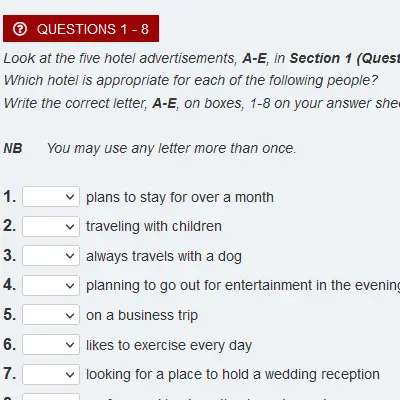Open the partially visible question 8 dropdown
Image resolution: width=400 pixels, height=400 pixels.
pos(51,397)
